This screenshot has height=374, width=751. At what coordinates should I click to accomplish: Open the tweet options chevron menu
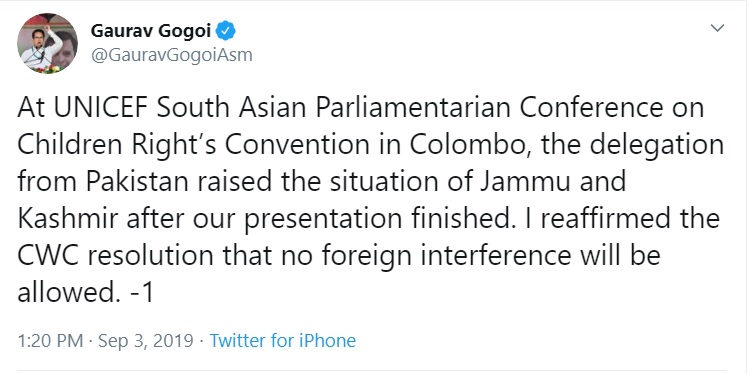[717, 28]
